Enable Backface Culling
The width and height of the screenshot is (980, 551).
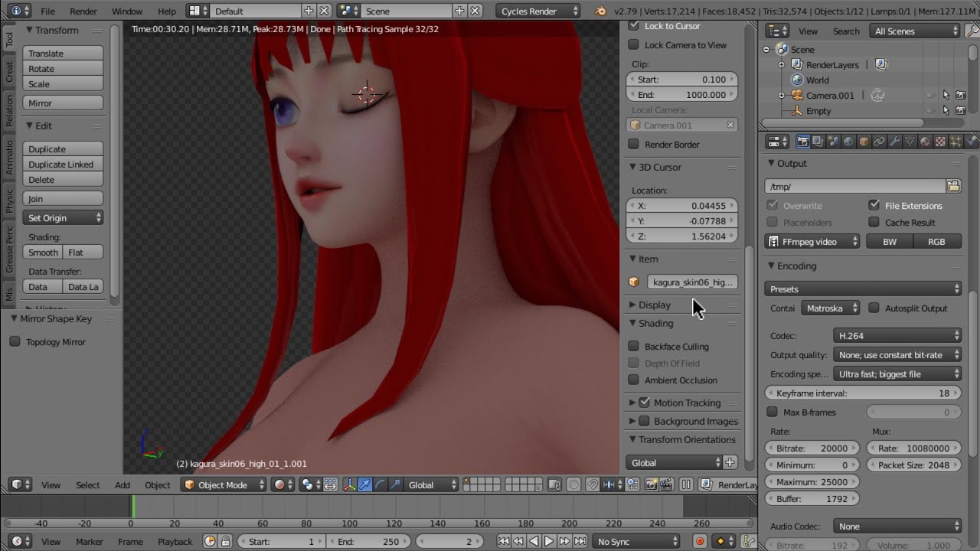click(x=633, y=346)
